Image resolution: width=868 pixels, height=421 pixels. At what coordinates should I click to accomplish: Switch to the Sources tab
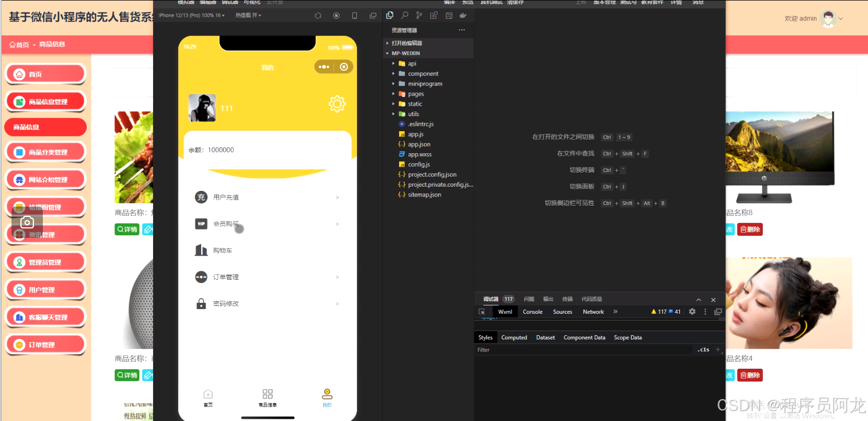pos(563,312)
